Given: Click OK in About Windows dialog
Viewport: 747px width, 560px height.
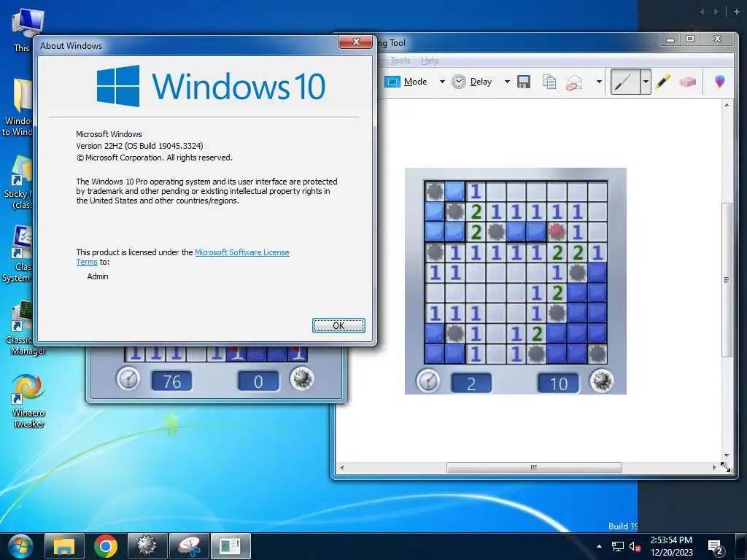Looking at the screenshot, I should [338, 326].
